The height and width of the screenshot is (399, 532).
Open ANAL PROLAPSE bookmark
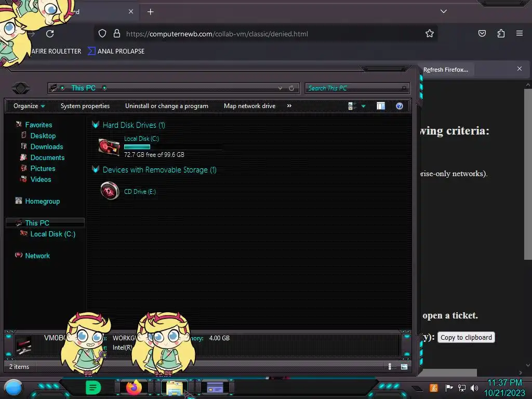pyautogui.click(x=116, y=51)
